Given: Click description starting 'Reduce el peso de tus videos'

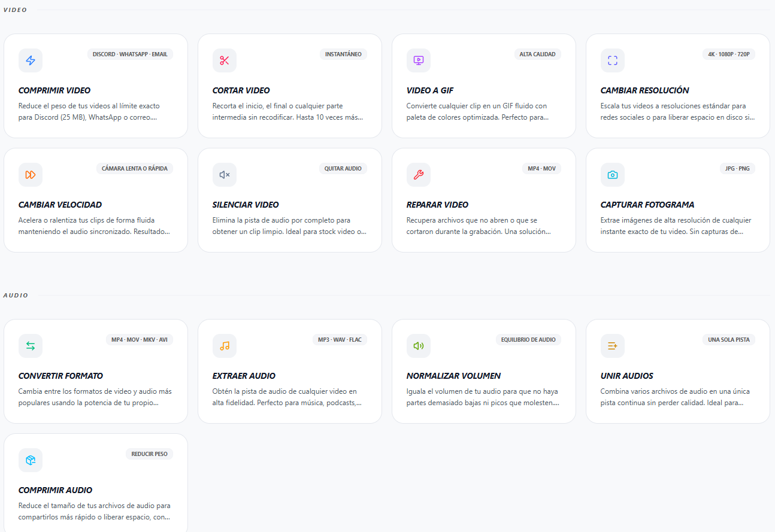Looking at the screenshot, I should [89, 111].
